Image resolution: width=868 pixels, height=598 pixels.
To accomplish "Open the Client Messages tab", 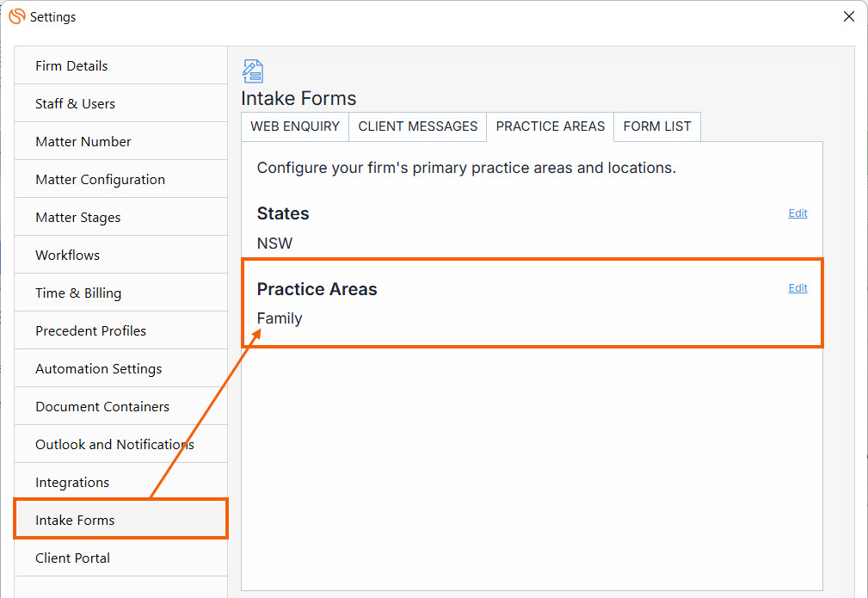I will 417,126.
